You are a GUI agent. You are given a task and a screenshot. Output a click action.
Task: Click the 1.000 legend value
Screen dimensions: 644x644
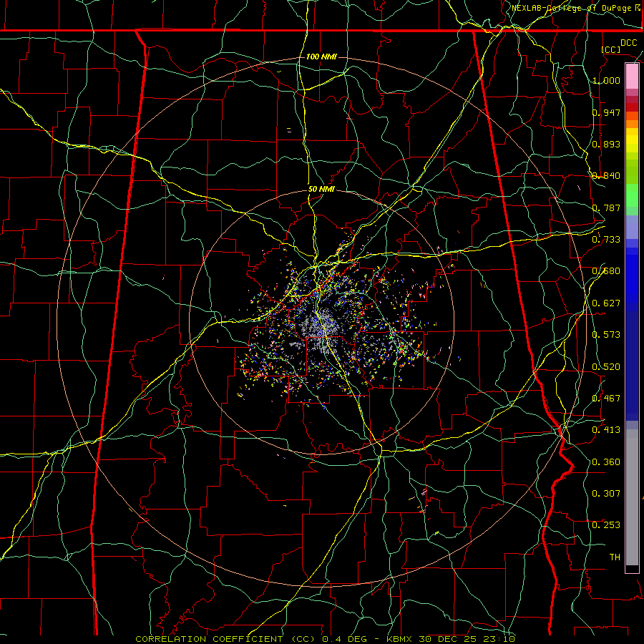(606, 80)
